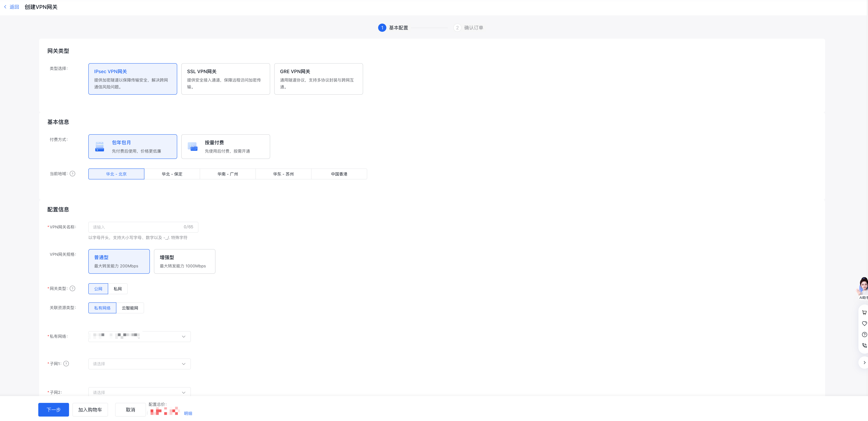Click the help icon beside 子网1
Image resolution: width=868 pixels, height=421 pixels.
click(x=66, y=364)
